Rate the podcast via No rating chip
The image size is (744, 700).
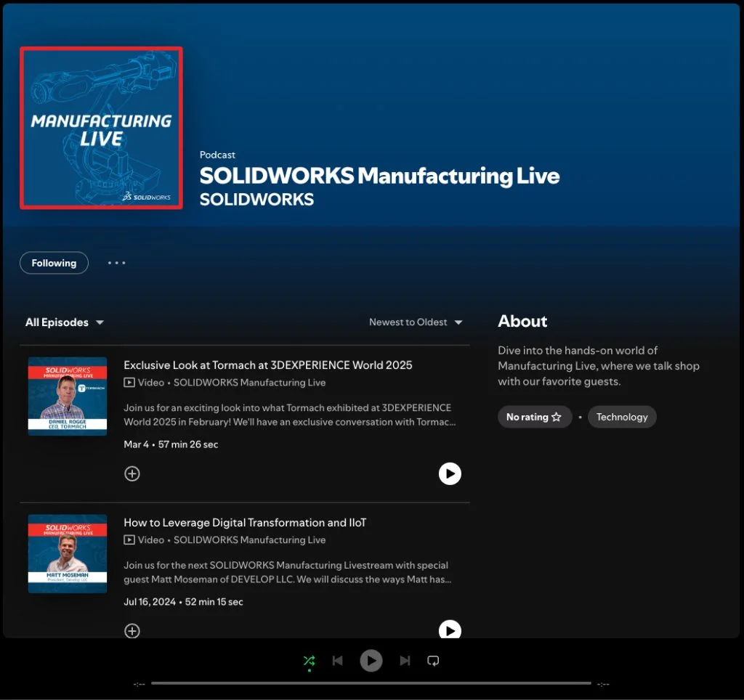tap(534, 417)
